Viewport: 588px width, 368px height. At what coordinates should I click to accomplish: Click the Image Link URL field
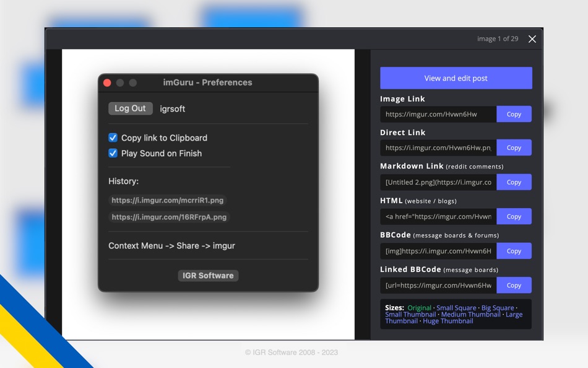click(438, 114)
